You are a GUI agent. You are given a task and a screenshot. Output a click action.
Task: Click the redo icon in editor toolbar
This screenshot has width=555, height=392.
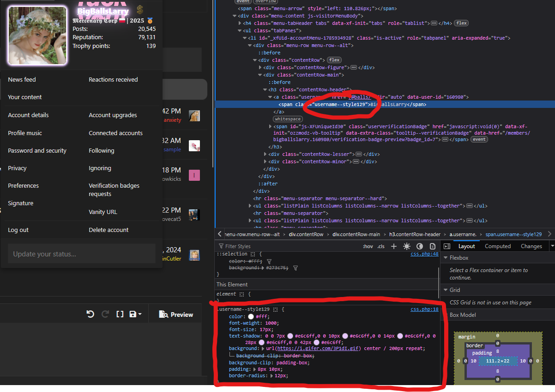tap(105, 314)
